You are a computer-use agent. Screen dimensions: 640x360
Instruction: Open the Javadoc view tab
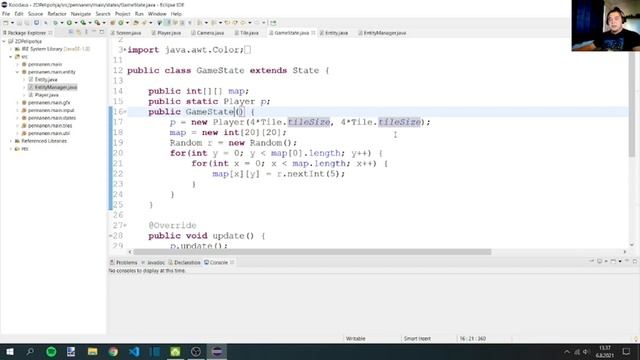coord(153,262)
